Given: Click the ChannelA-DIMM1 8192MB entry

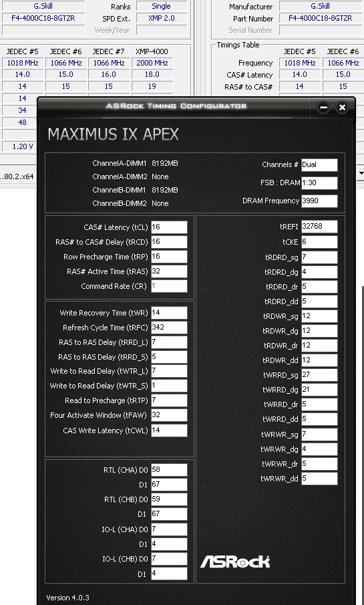Looking at the screenshot, I should point(135,163).
